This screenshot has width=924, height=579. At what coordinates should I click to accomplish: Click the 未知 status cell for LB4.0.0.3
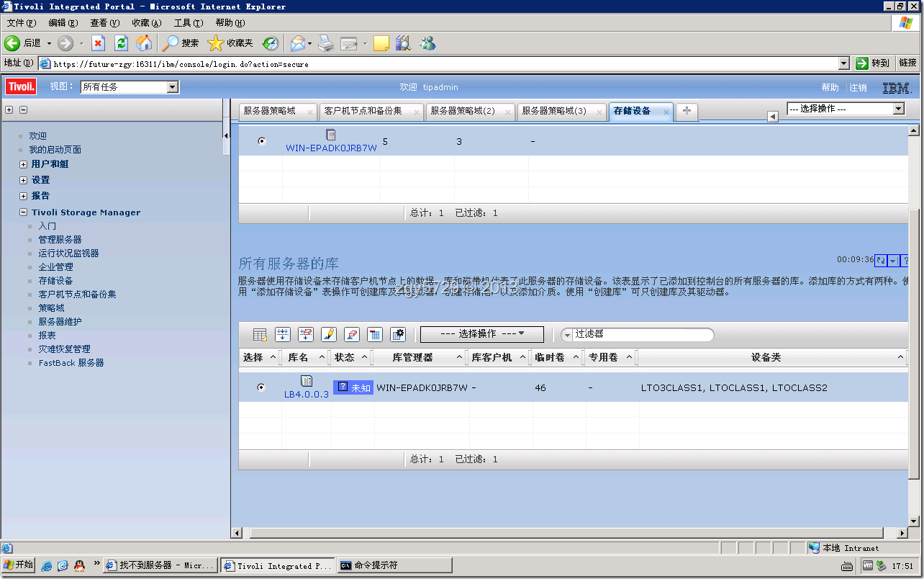coord(353,387)
